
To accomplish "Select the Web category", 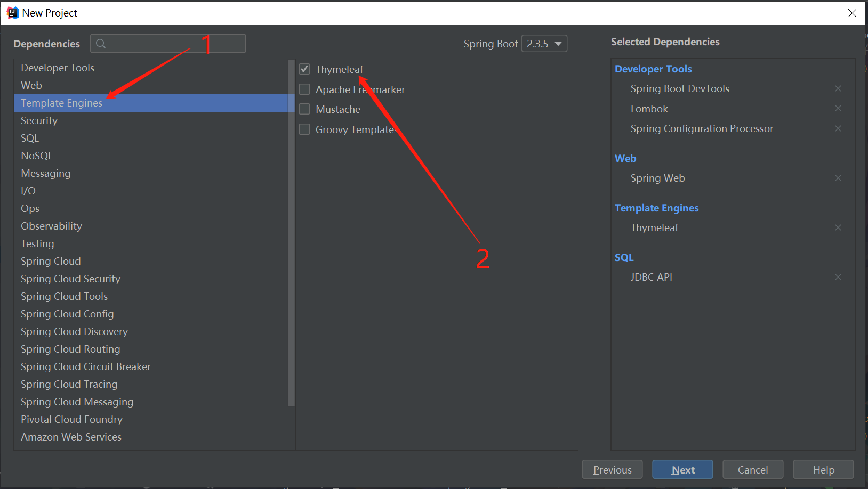I will pos(151,85).
